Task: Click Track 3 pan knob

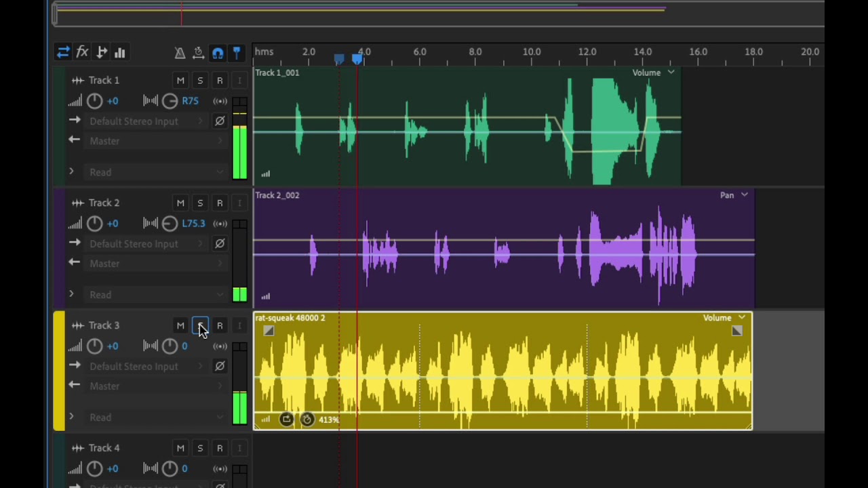Action: coord(170,346)
